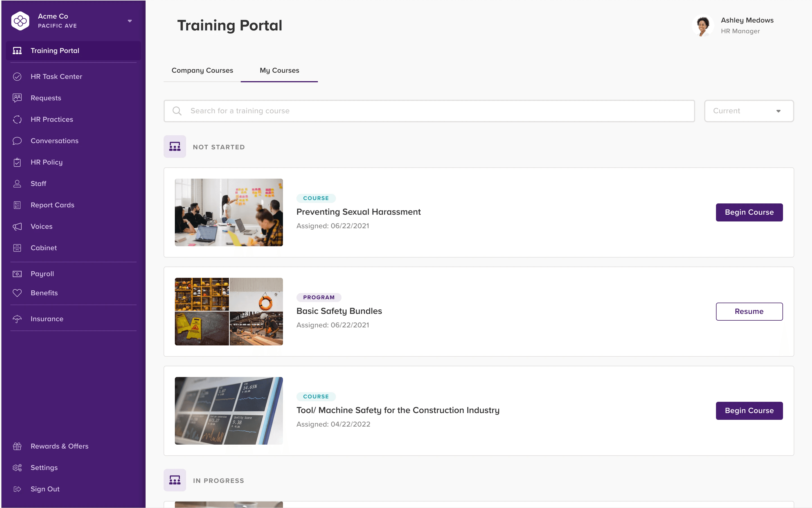Resume the Basic Safety Bundles program
The width and height of the screenshot is (812, 508).
[749, 311]
